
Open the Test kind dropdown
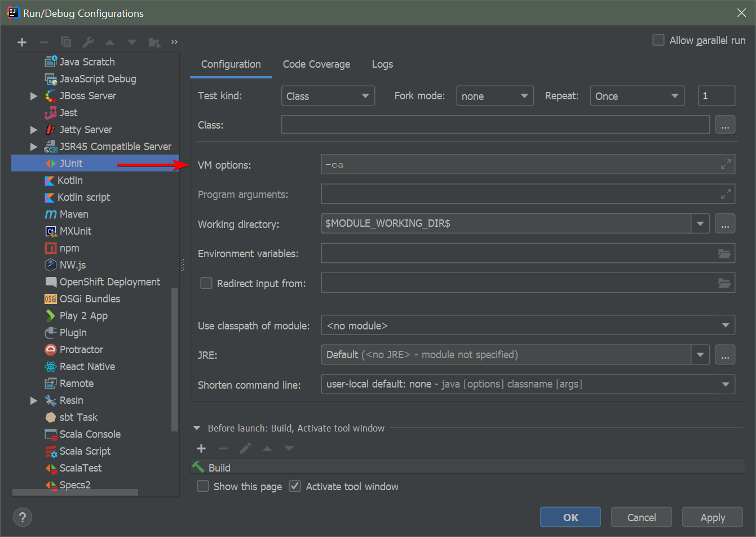pyautogui.click(x=328, y=96)
